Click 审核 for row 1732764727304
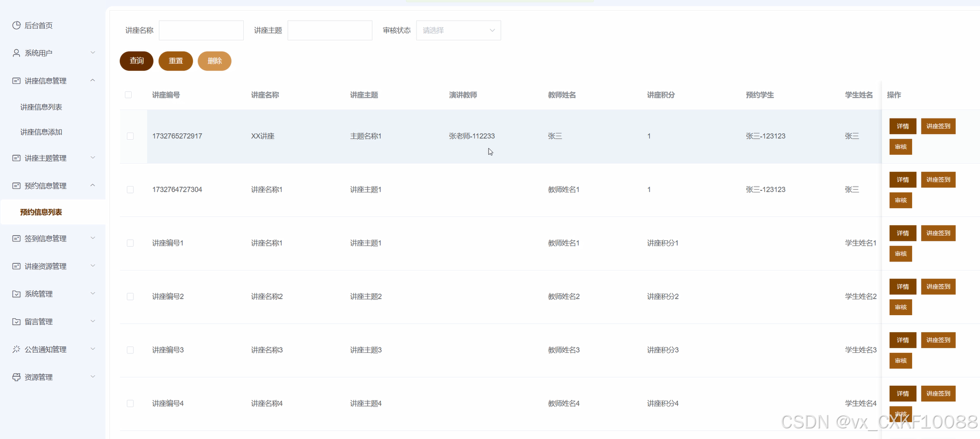Image resolution: width=980 pixels, height=439 pixels. (901, 200)
